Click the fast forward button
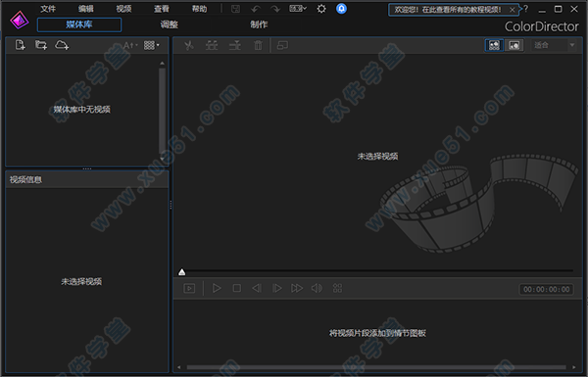This screenshot has width=588, height=377. coord(297,288)
